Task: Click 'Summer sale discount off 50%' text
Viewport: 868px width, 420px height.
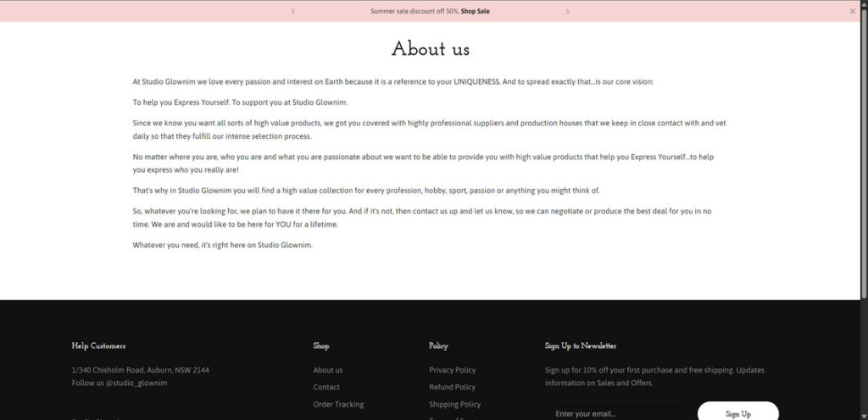Action: pos(415,11)
